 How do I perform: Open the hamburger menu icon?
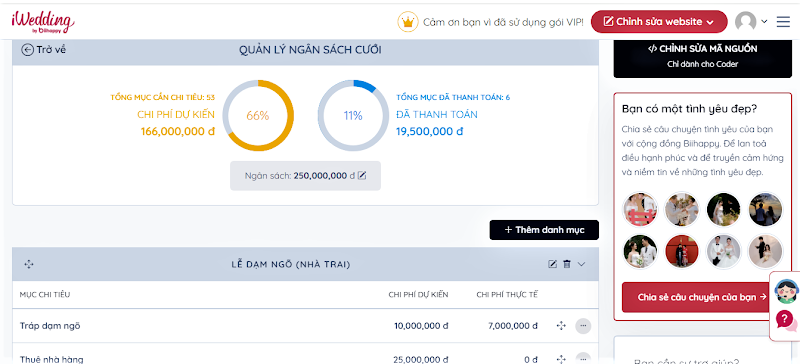(783, 21)
